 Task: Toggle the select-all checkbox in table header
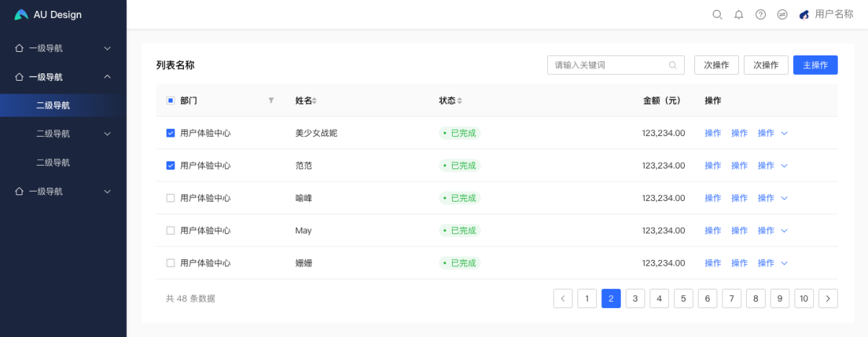(x=171, y=101)
